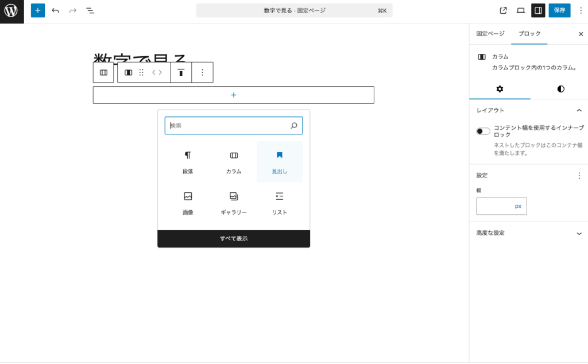Image resolution: width=588 pixels, height=364 pixels.
Task: Open the document overview list view
Action: [90, 10]
